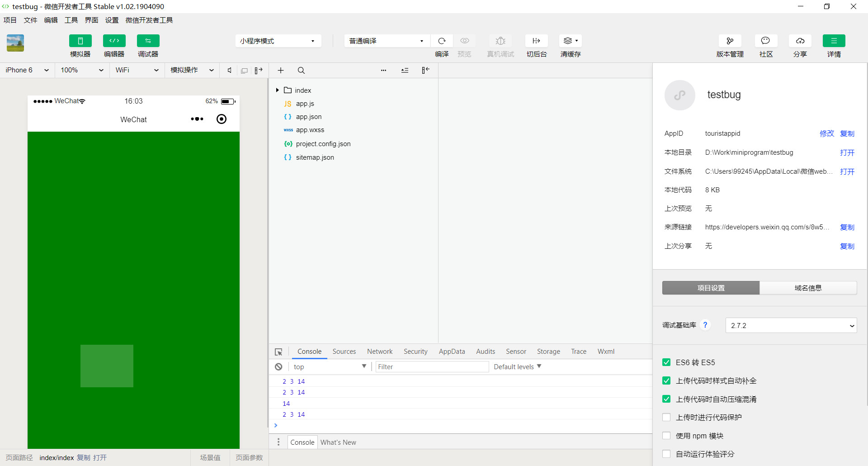Open 版本管理 version control icon
Screen dimensions: 868x466
tap(730, 41)
